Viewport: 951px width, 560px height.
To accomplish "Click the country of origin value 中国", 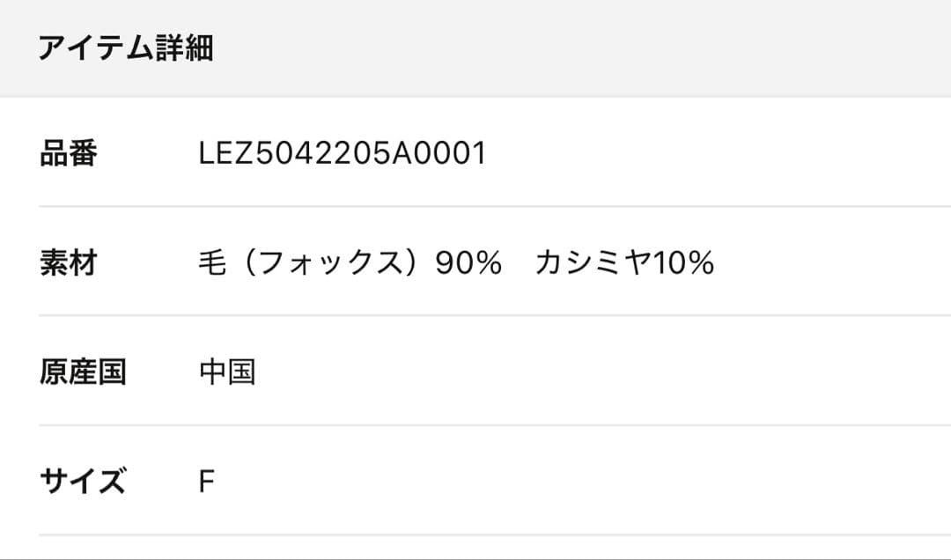I will [x=227, y=372].
